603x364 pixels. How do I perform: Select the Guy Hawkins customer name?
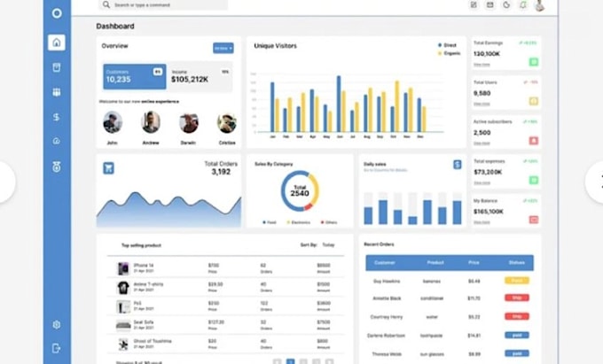coord(387,281)
